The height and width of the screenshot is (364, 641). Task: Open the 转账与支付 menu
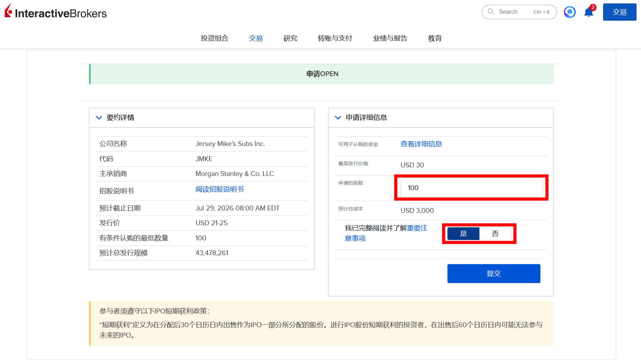[335, 38]
